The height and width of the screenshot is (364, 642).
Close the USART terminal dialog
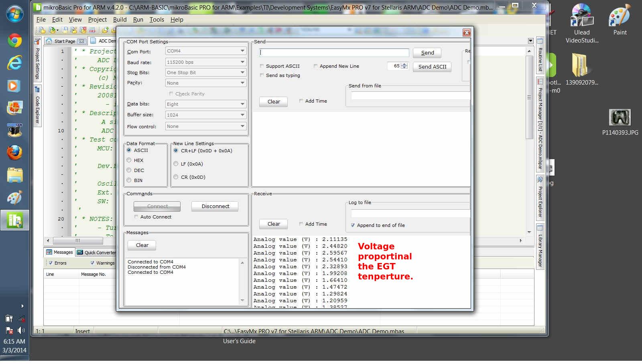(x=467, y=32)
